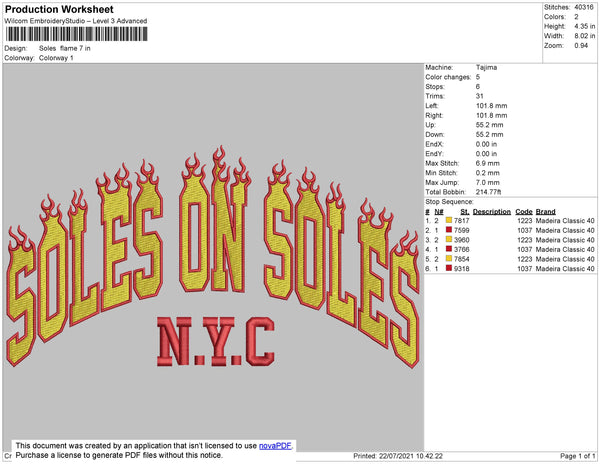Click the yellow swatch for stitch 7854
The height and width of the screenshot is (464, 600).
point(449,259)
